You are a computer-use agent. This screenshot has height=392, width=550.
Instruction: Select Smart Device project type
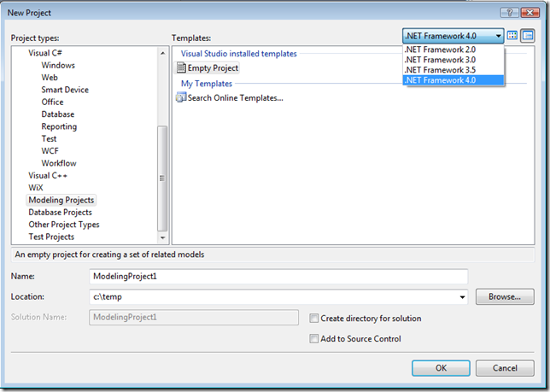point(65,90)
